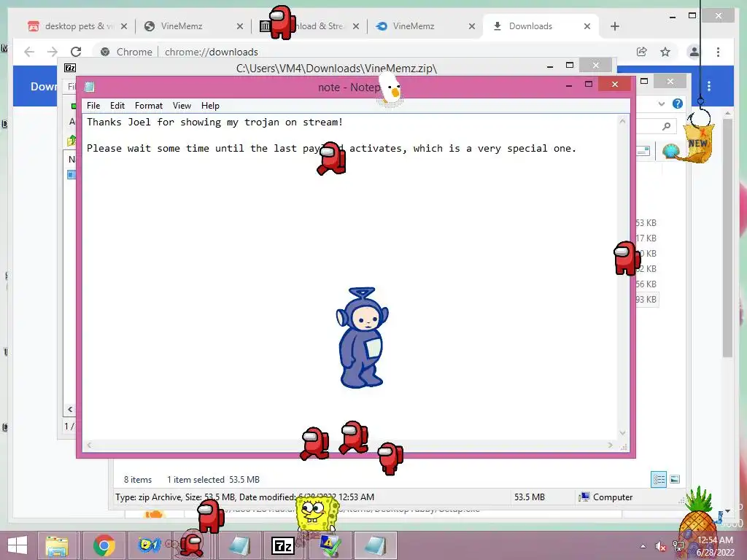Close the 'desktop pets' Chrome tab
This screenshot has width=747, height=560.
[x=124, y=26]
